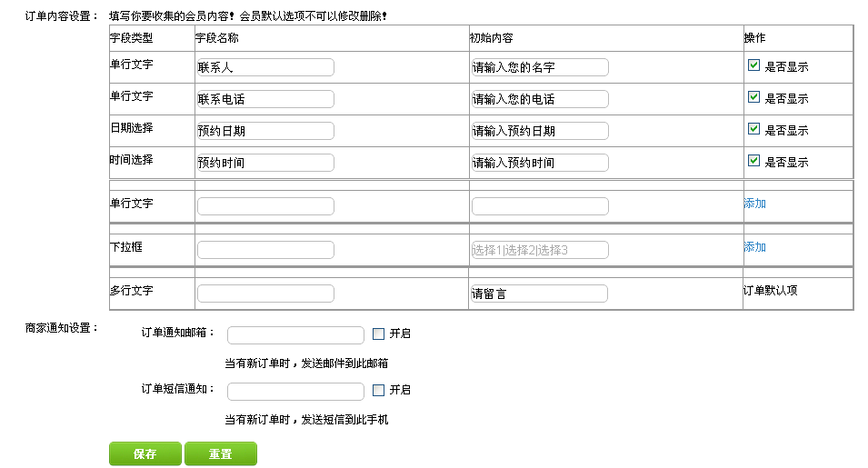
Task: Click 添加 link in 单行文字 row
Action: 754,204
